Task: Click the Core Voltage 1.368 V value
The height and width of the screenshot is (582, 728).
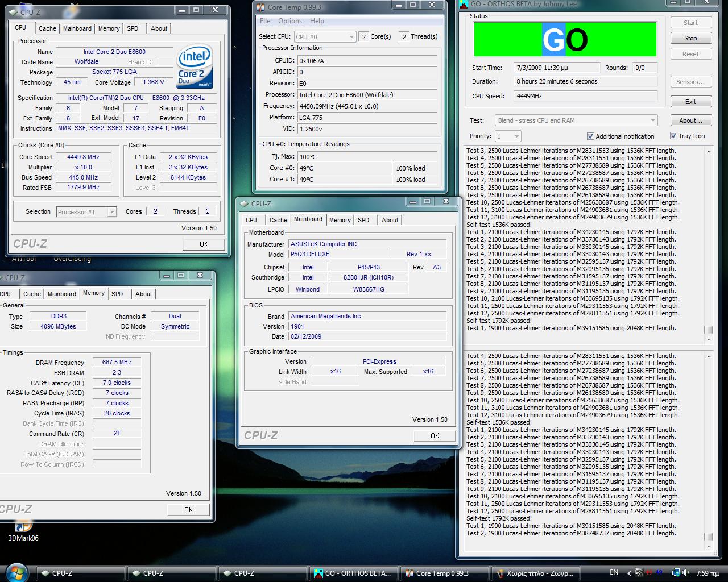Action: pos(153,82)
